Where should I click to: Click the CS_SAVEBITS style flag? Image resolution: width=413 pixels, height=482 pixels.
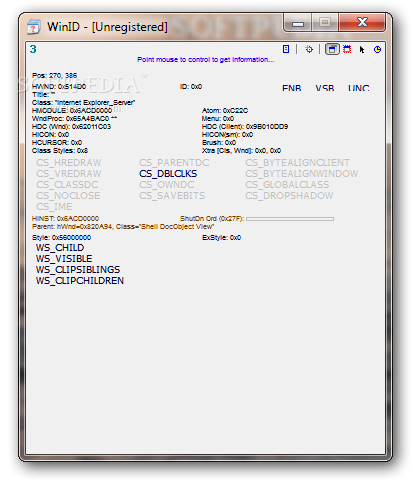coord(172,196)
